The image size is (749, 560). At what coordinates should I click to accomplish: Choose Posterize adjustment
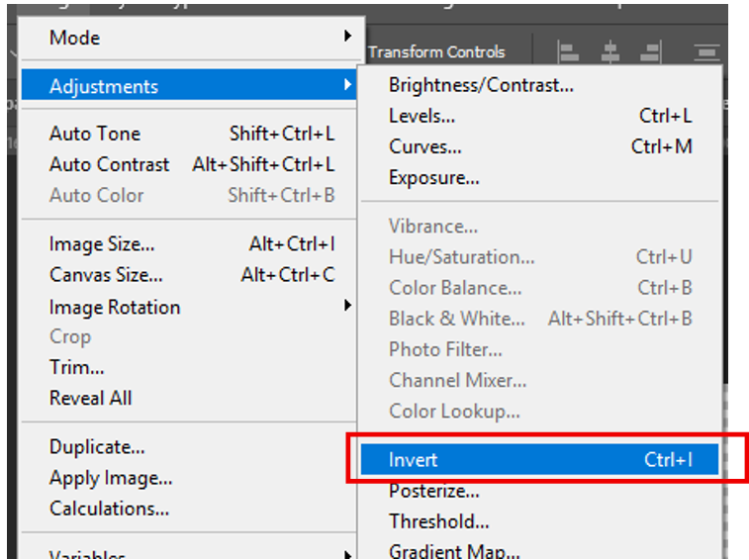point(434,491)
